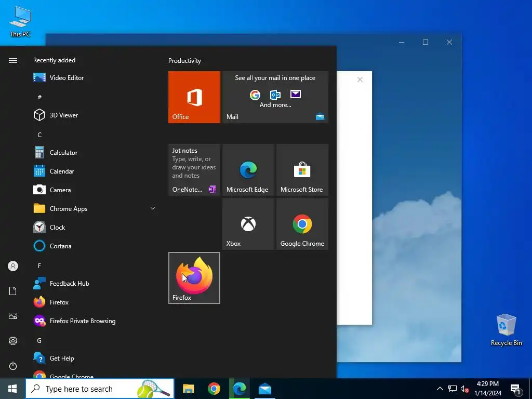
Task: Open the Firefox tile in Start menu
Action: pyautogui.click(x=194, y=278)
